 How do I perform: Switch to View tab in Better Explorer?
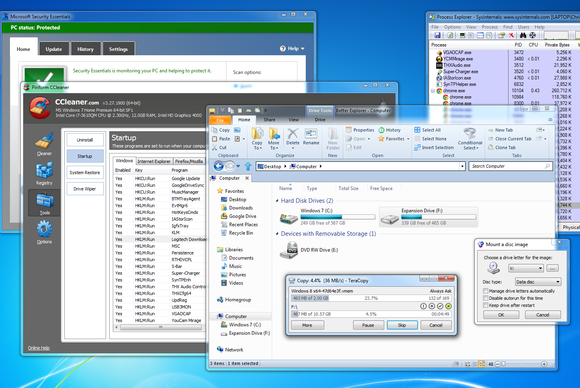click(294, 120)
